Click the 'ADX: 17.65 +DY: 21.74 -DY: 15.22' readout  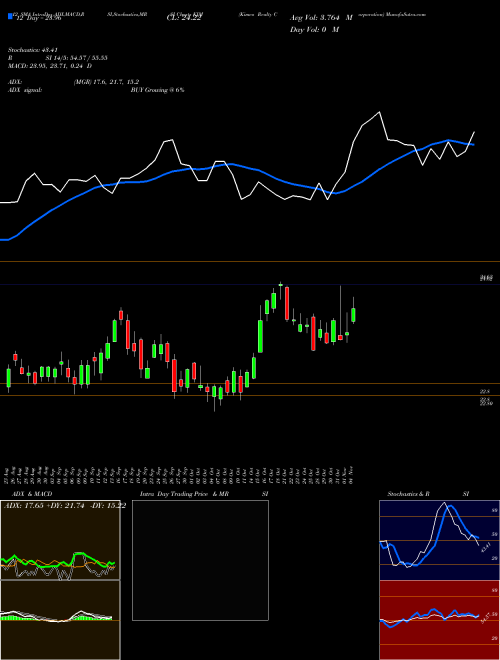tap(65, 506)
